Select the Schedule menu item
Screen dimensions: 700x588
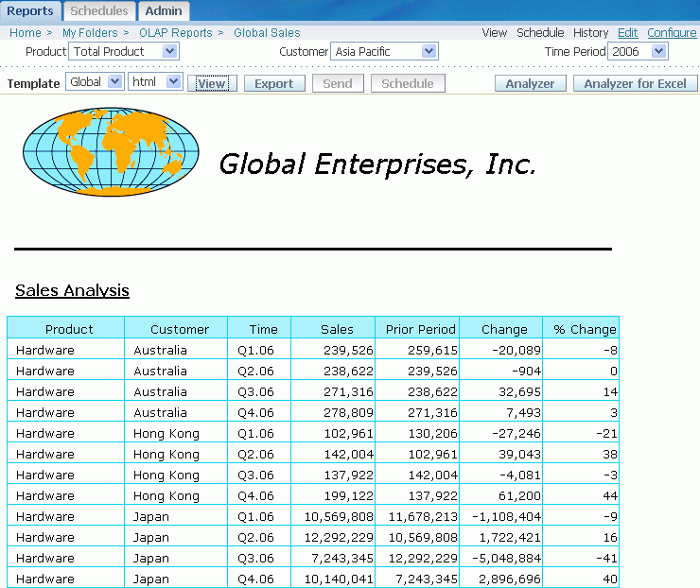540,32
